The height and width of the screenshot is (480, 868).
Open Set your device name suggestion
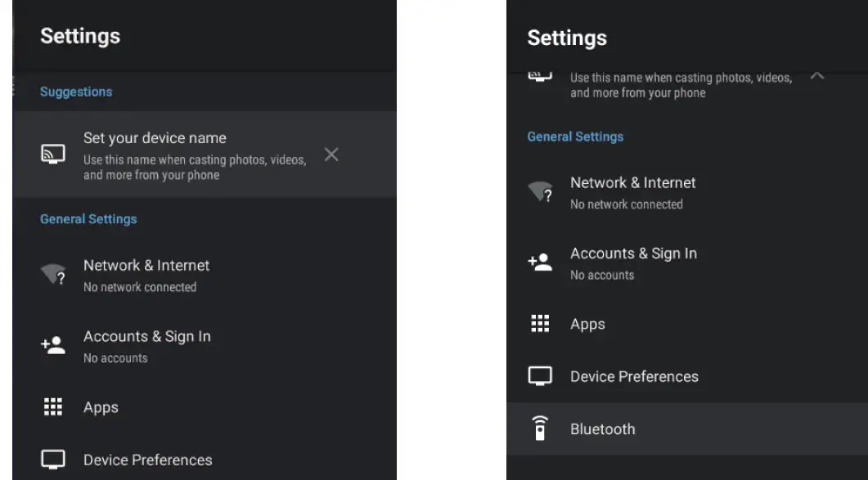(x=155, y=138)
